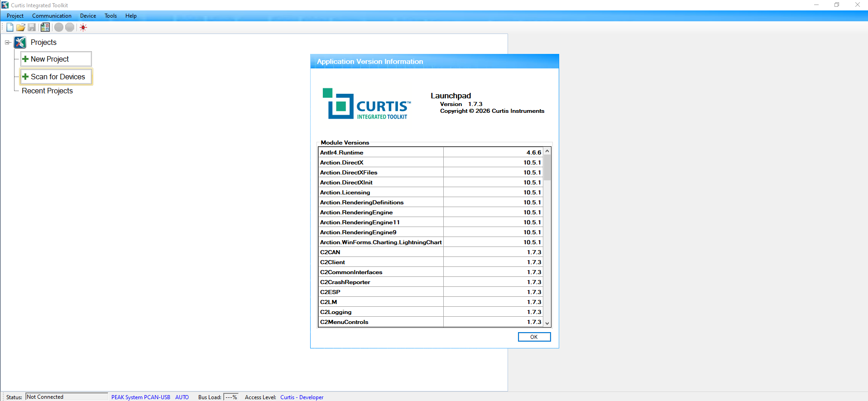Click the Curtis Integrated Toolkit logo in dialog
Viewport: 868px width, 401px height.
[x=367, y=104]
